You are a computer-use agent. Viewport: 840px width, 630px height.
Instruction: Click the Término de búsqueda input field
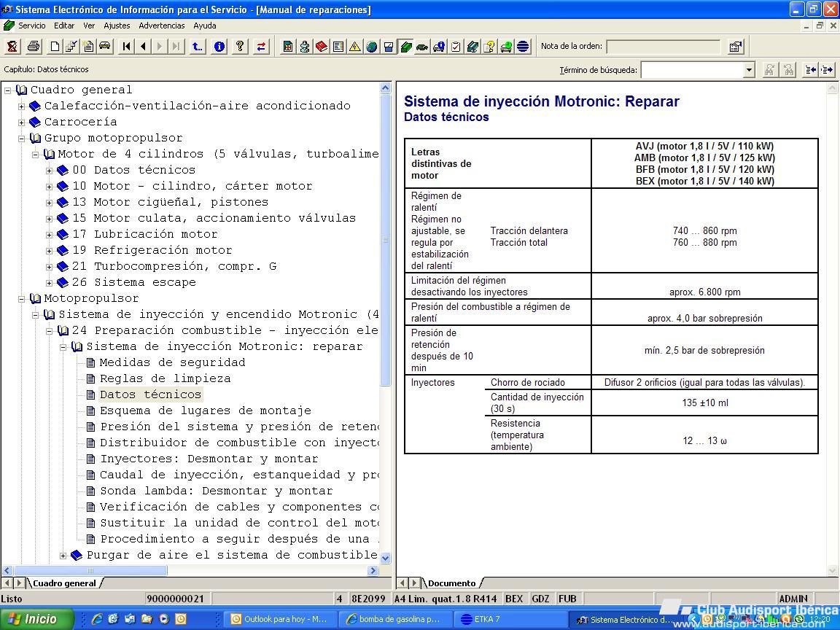click(x=692, y=70)
